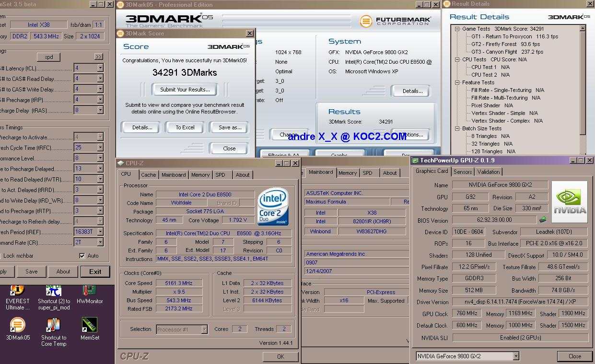
Task: Open the RAS# to CAS# Read Delay dropdown
Action: [x=100, y=79]
